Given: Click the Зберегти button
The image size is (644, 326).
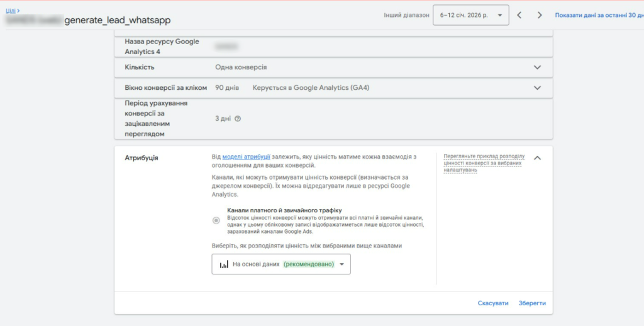Looking at the screenshot, I should 532,303.
